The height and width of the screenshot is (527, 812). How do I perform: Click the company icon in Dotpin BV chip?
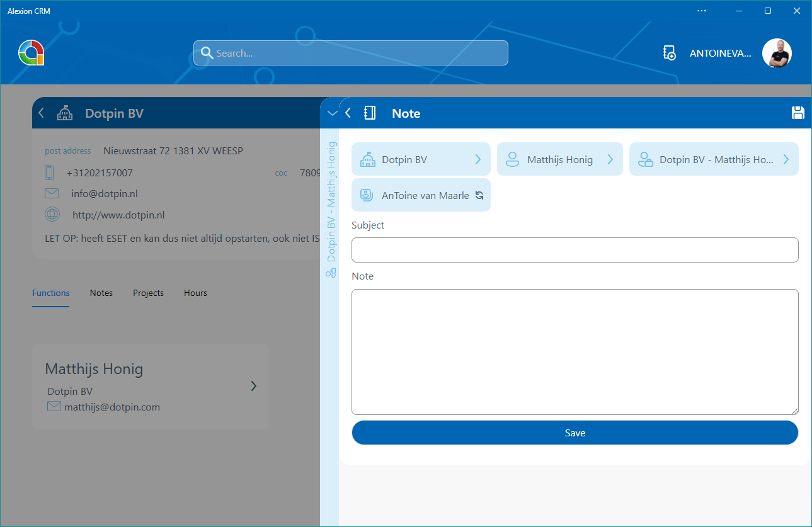(x=367, y=160)
